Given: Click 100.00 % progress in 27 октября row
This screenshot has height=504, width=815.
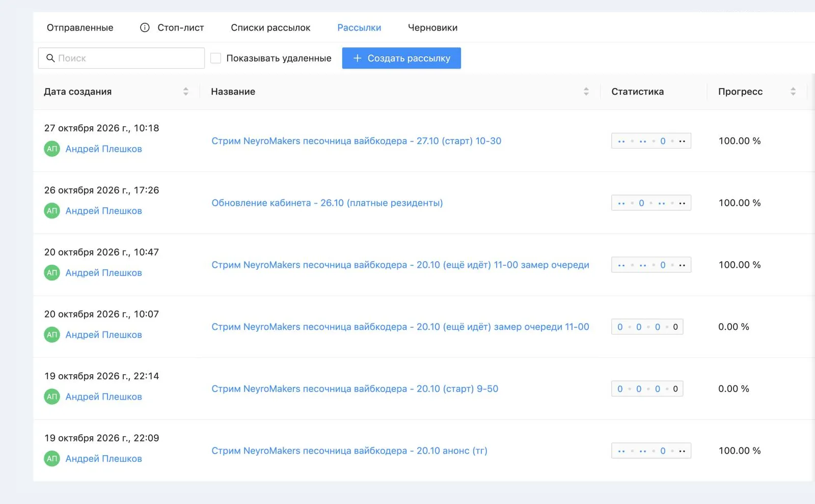Looking at the screenshot, I should pyautogui.click(x=740, y=141).
